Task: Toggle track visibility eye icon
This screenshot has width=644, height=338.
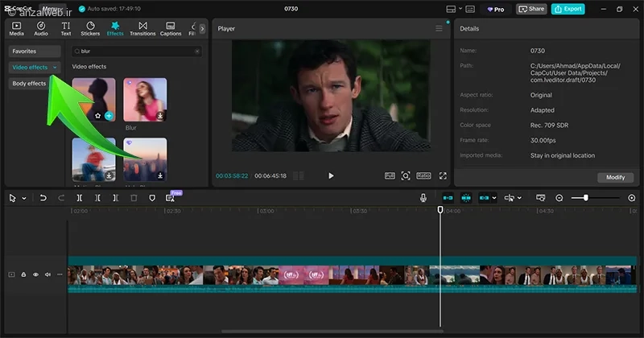Action: tap(35, 274)
